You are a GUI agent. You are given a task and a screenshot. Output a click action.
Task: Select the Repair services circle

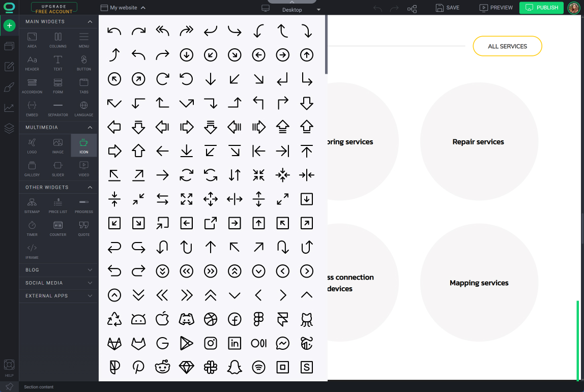(479, 141)
